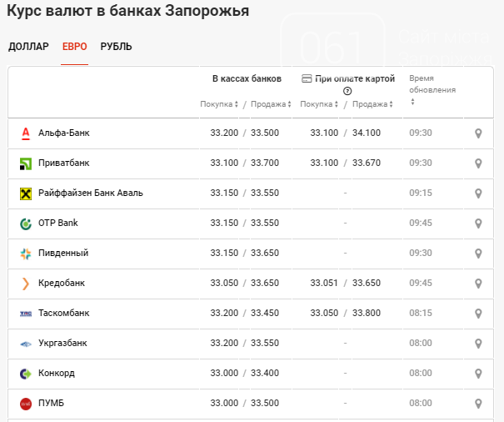Click the question mark help icon

click(347, 91)
